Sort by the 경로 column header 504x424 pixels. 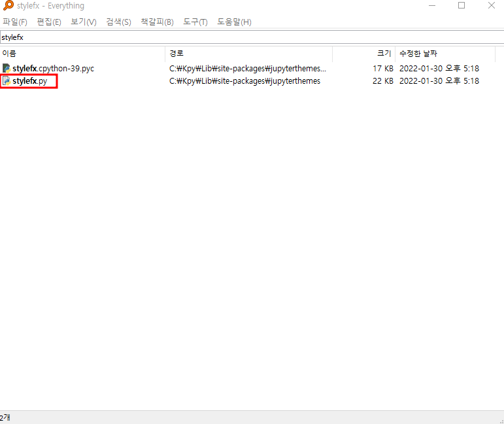(249, 54)
